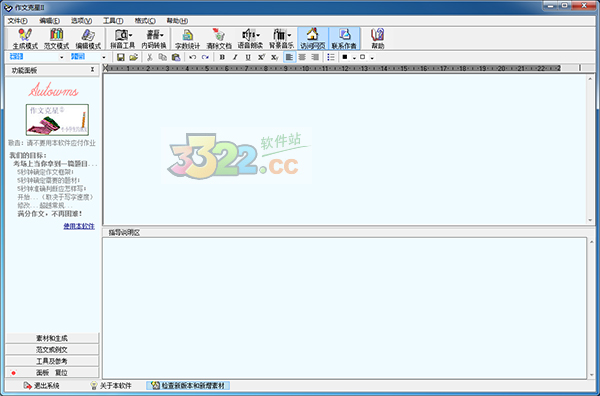Toggle underline formatting
The height and width of the screenshot is (396, 600).
tap(248, 57)
